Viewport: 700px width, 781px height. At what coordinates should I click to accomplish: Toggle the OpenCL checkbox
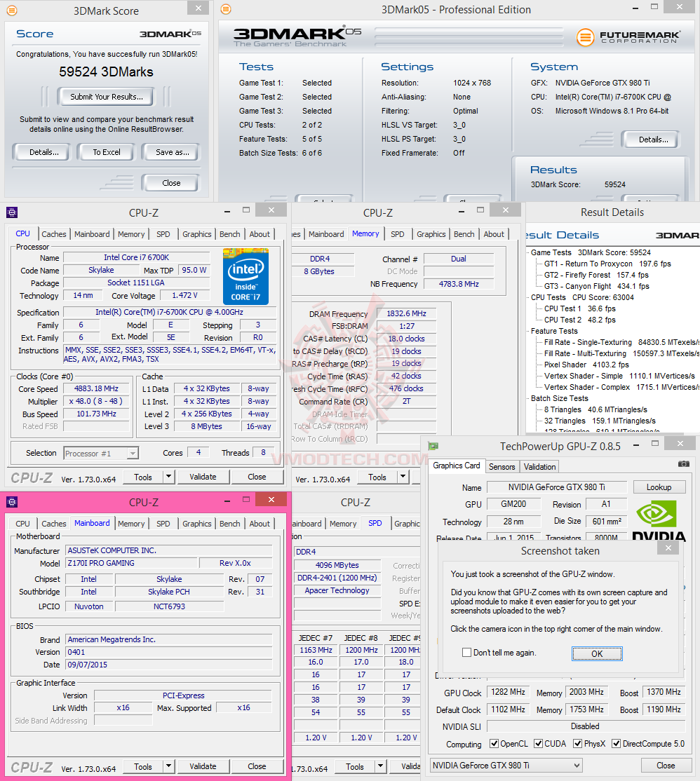click(x=494, y=744)
